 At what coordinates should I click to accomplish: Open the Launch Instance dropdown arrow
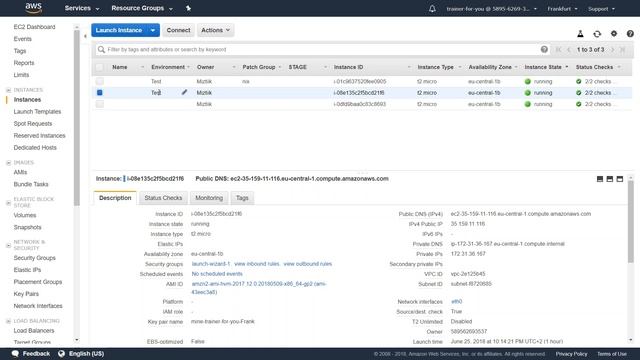point(153,30)
